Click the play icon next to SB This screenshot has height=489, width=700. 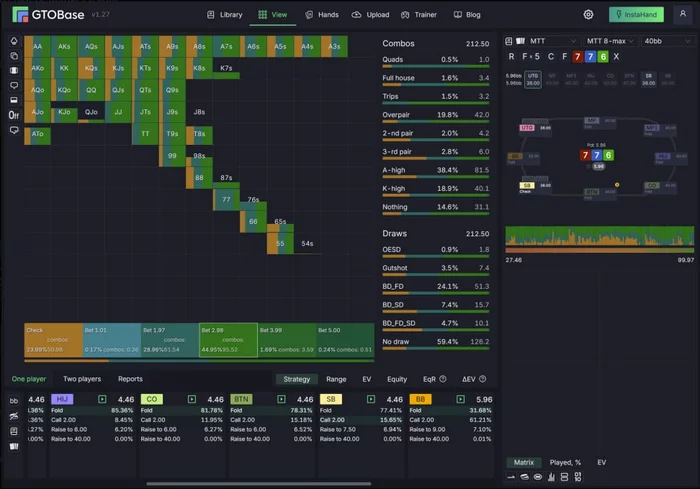point(371,399)
